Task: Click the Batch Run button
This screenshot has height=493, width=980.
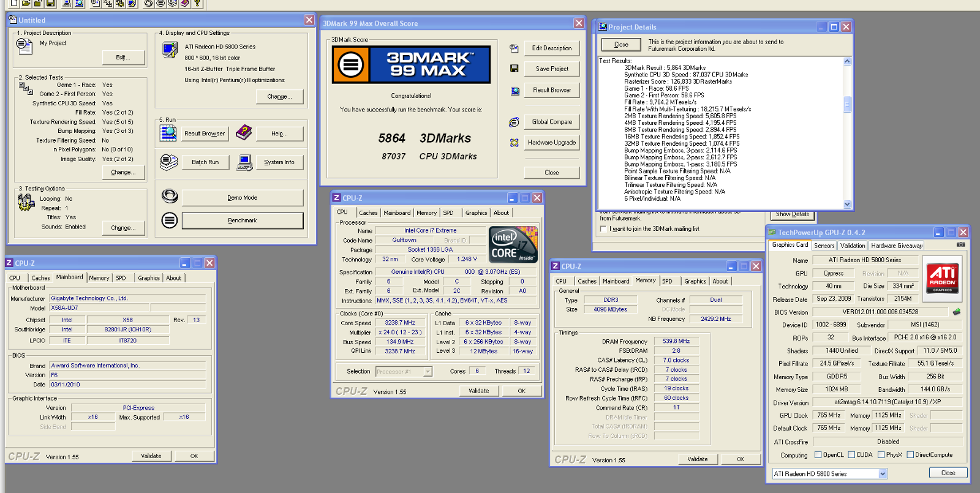Action: [x=205, y=162]
